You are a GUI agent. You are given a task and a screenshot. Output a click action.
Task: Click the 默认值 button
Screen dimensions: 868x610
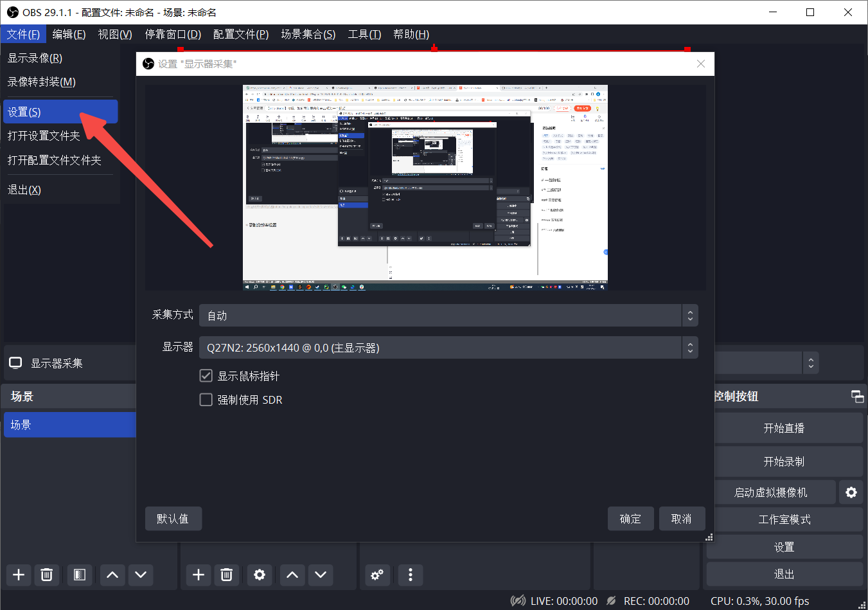coord(173,519)
